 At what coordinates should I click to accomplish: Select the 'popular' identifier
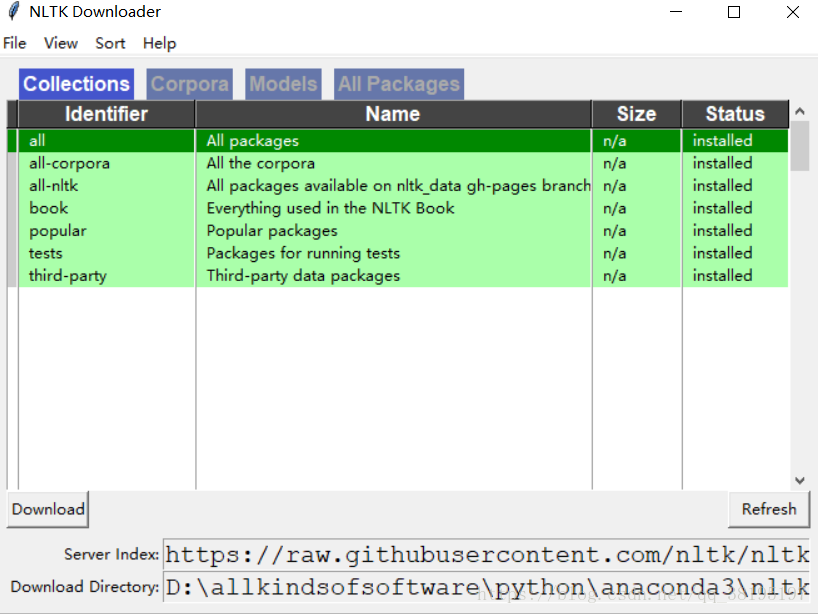click(x=57, y=231)
